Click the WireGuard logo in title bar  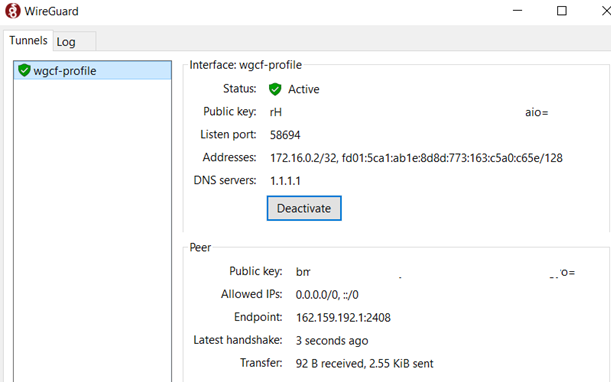tap(12, 11)
